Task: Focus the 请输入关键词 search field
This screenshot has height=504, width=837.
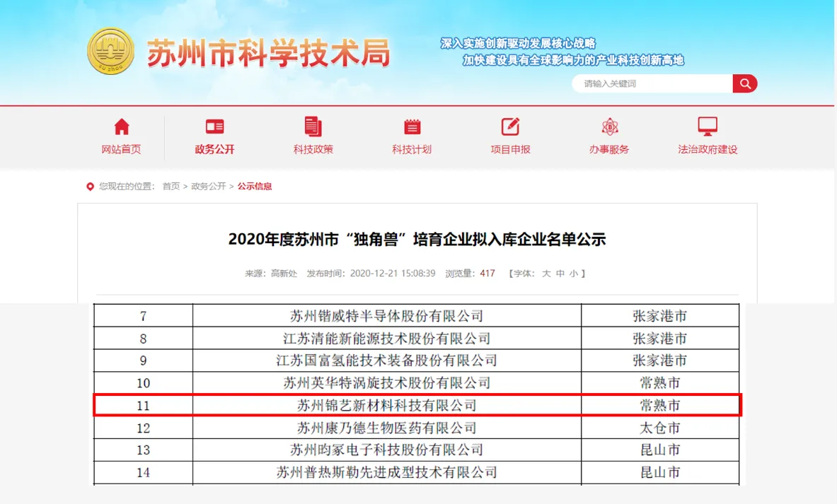Action: 651,83
